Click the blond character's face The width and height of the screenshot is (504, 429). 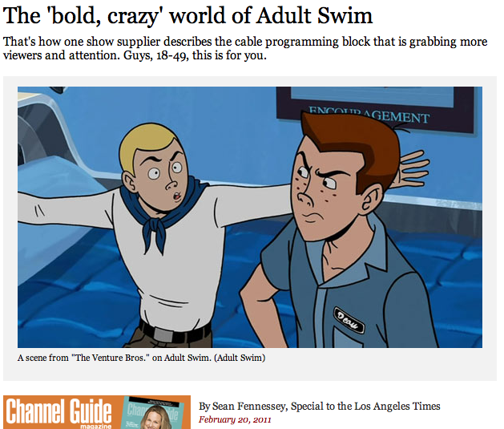(x=159, y=177)
